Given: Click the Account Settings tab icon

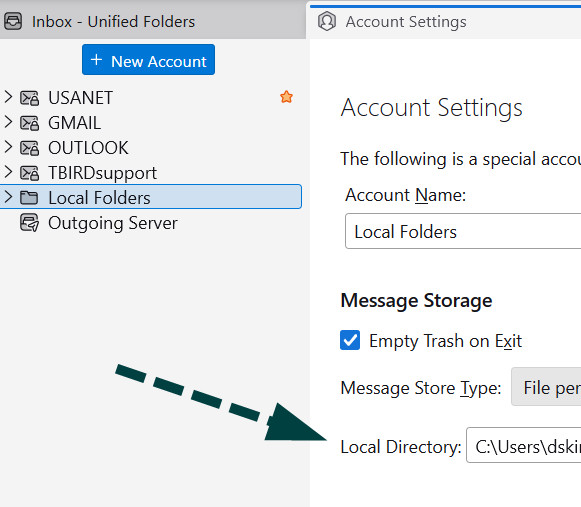Looking at the screenshot, I should pos(327,21).
